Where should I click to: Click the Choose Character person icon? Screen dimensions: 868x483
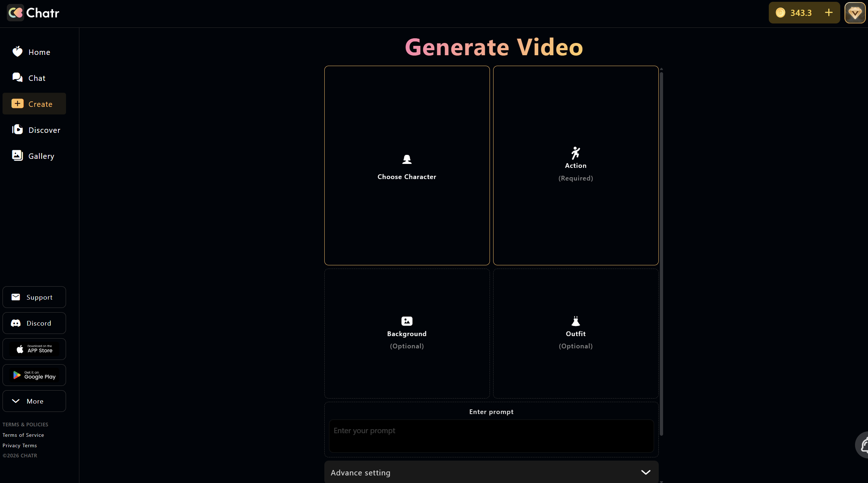point(407,159)
